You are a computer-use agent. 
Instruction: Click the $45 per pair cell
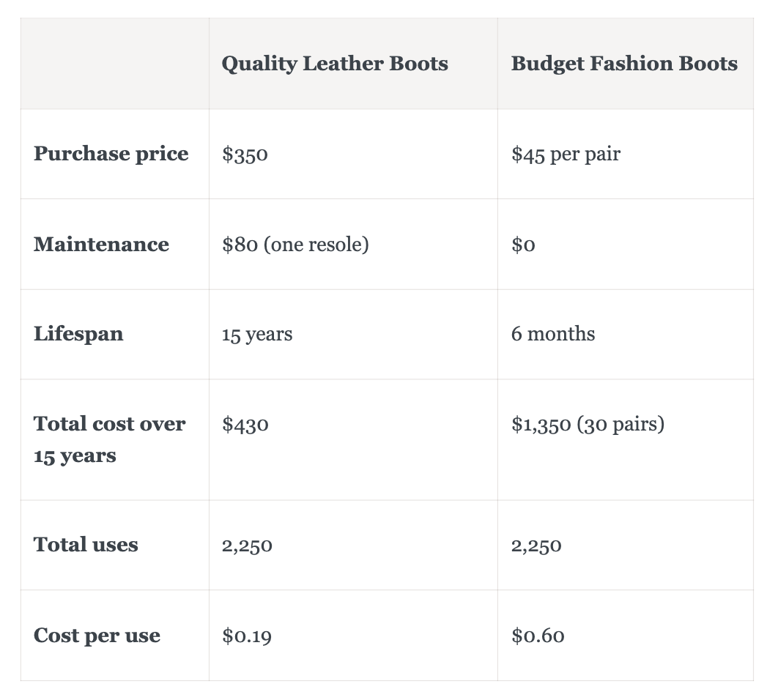[566, 154]
